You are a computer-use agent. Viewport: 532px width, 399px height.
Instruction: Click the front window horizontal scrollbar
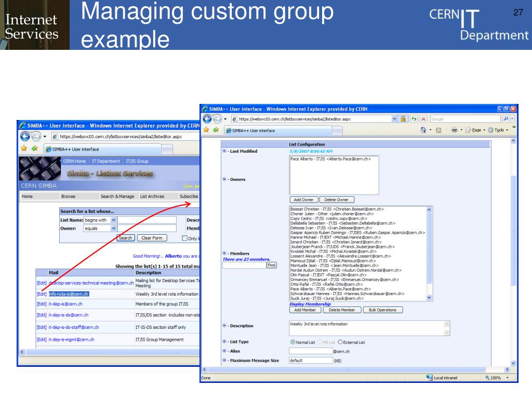(356, 369)
